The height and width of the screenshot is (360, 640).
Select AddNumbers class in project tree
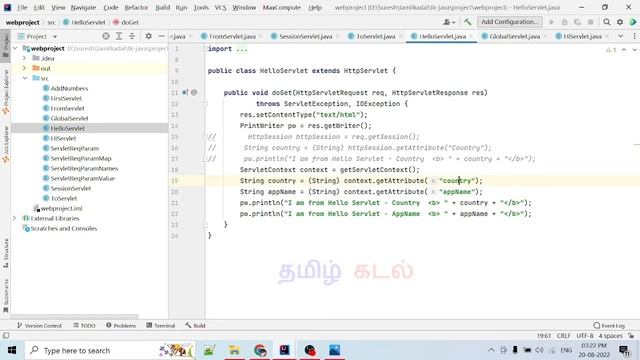coord(69,88)
